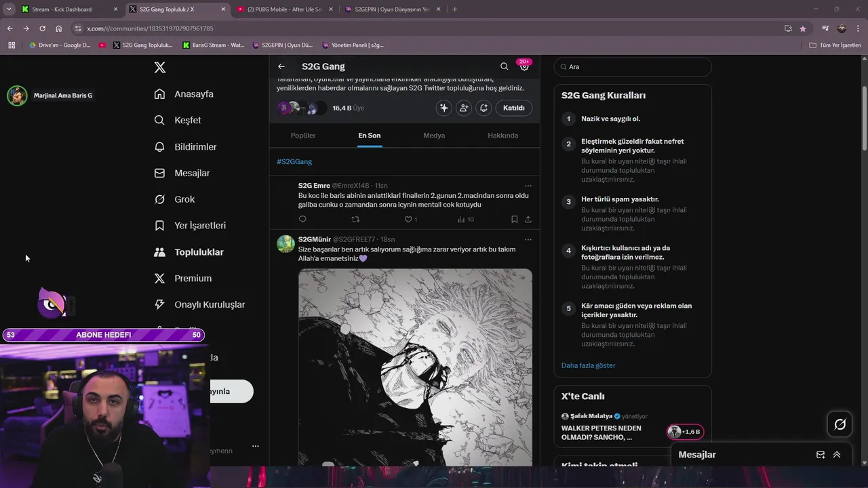Repost S2G Emre's post
The height and width of the screenshot is (488, 868).
(x=355, y=220)
